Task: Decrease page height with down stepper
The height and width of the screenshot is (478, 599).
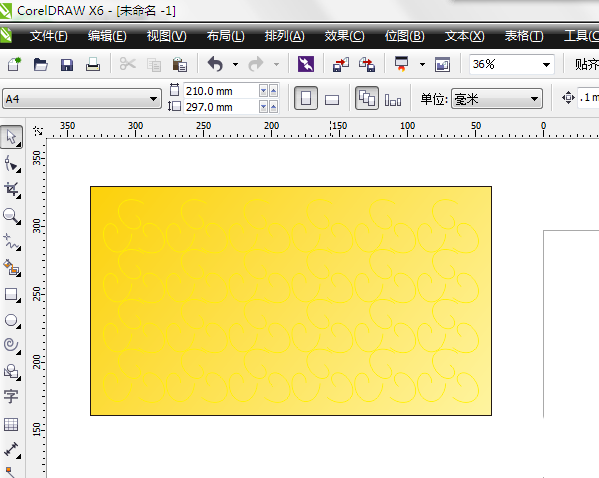Action: (x=263, y=107)
